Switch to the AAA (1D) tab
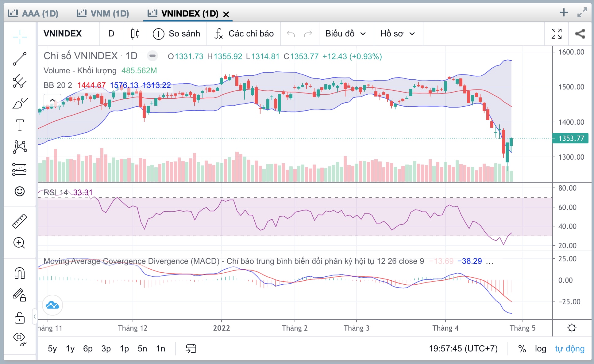 pos(33,13)
